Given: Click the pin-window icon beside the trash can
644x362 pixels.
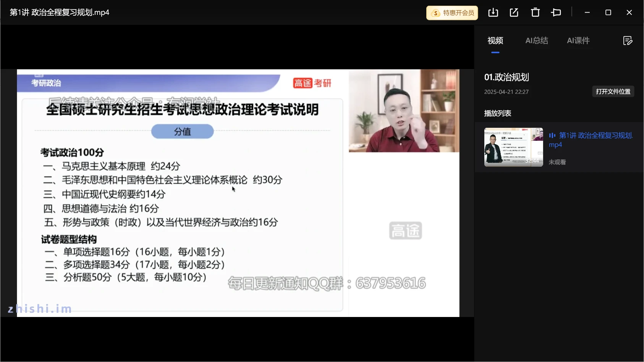Looking at the screenshot, I should click(556, 13).
